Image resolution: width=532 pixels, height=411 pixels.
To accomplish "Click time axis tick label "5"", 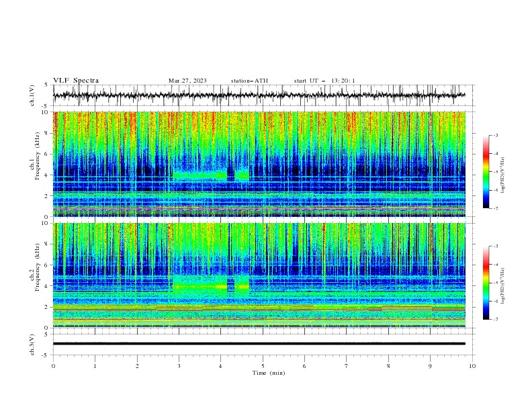I will [x=263, y=366].
